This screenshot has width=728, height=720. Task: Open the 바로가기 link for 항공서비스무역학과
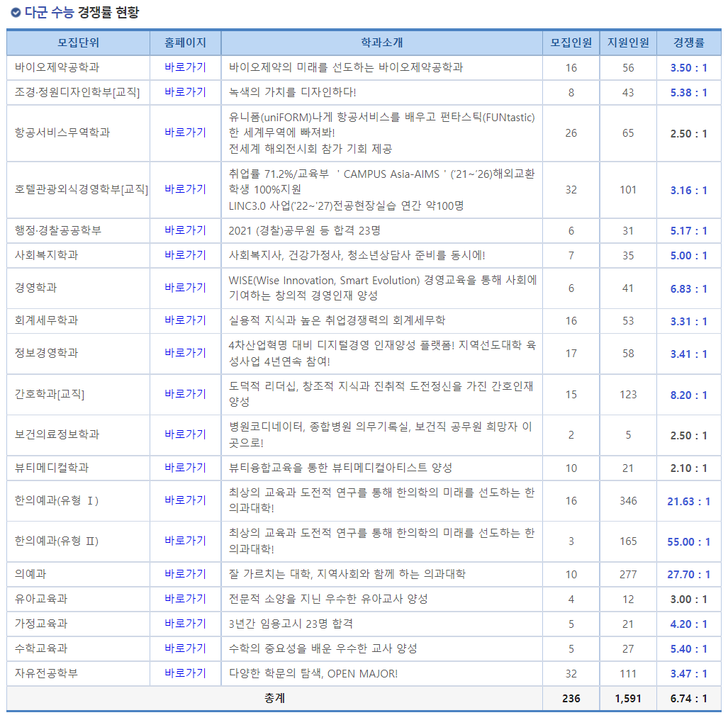186,133
